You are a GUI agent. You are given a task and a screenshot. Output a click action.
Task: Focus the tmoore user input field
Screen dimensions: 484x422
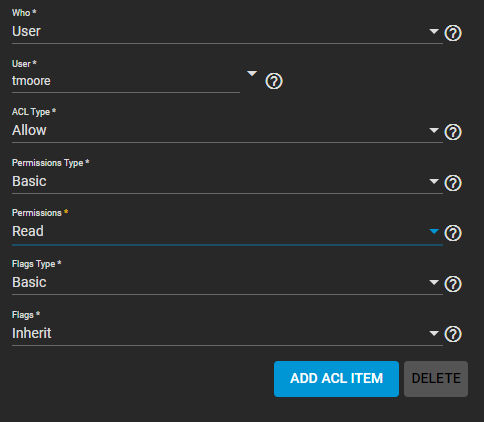coord(126,81)
